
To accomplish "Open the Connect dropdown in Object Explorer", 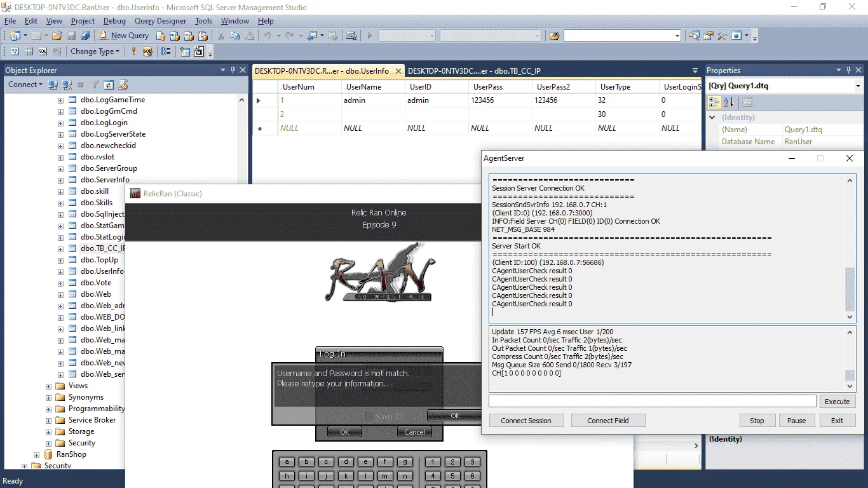I will point(25,85).
